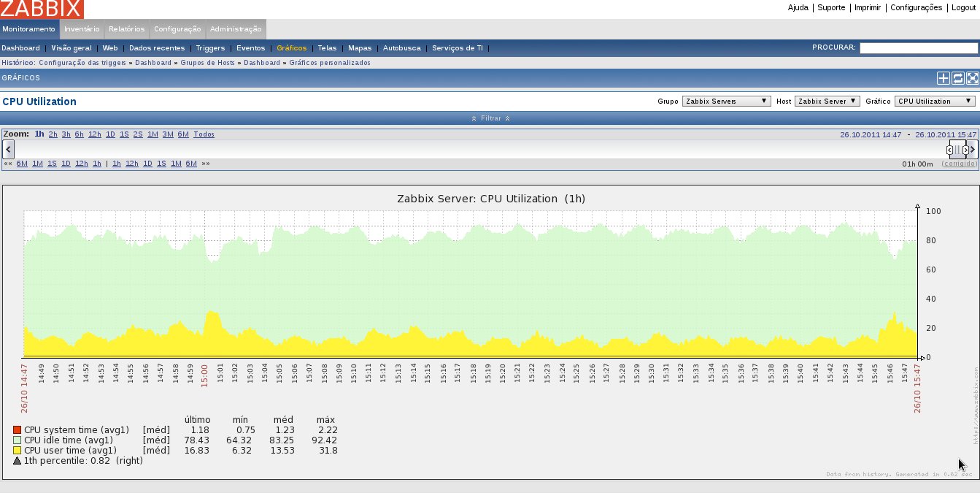Click the PROCURAR search field
Screen dimensions: 980x493
(919, 48)
